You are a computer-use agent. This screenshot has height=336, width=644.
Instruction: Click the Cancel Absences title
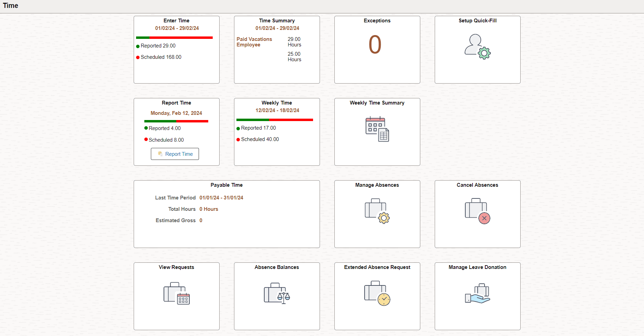click(x=477, y=185)
